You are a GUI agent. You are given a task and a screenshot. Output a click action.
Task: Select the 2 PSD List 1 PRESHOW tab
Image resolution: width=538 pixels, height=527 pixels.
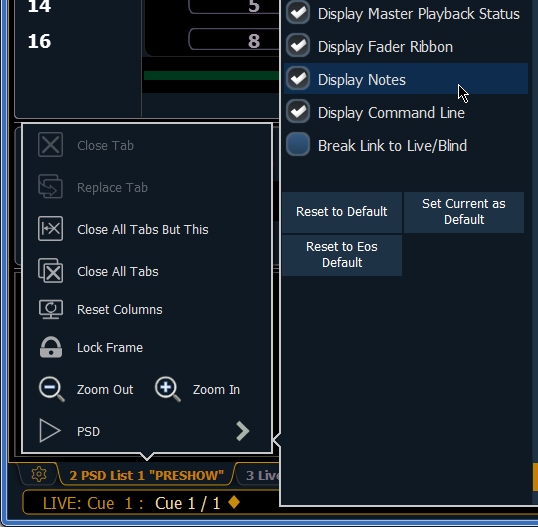click(x=147, y=475)
